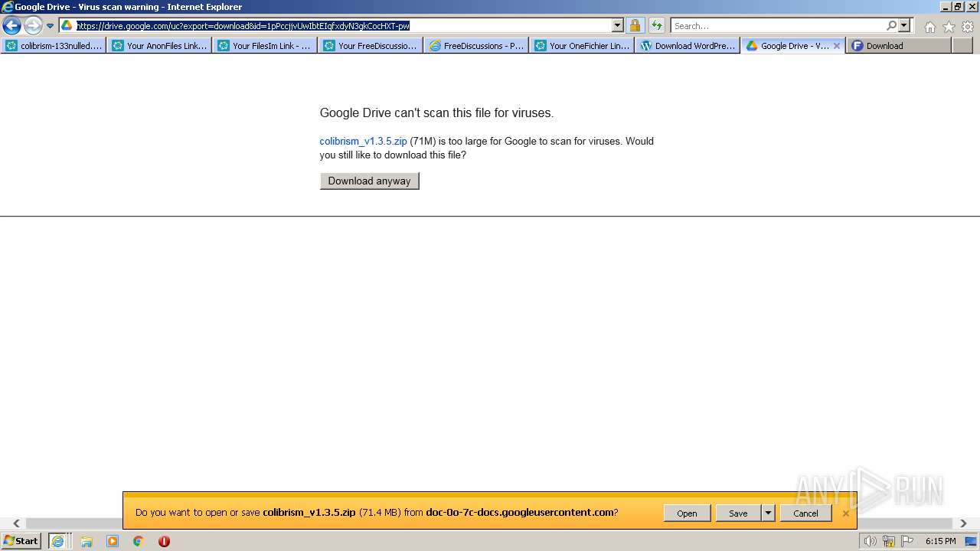980x551 pixels.
Task: Open the network tray icon
Action: (889, 541)
